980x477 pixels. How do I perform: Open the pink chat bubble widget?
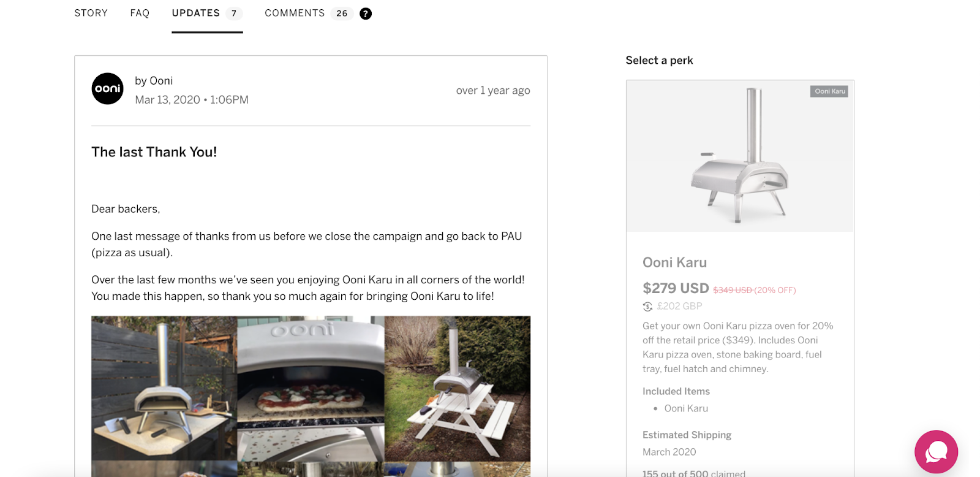point(936,452)
